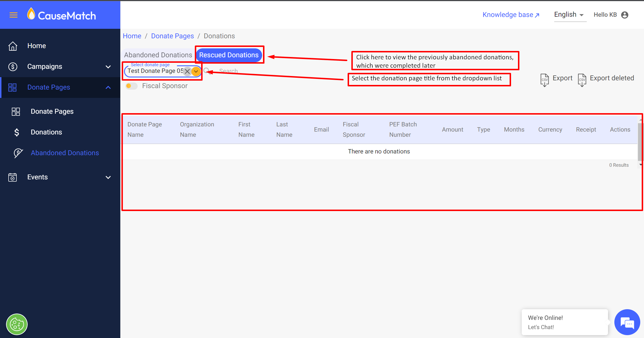Click the Export deleted CSV icon
The width and height of the screenshot is (644, 338).
[x=582, y=80]
